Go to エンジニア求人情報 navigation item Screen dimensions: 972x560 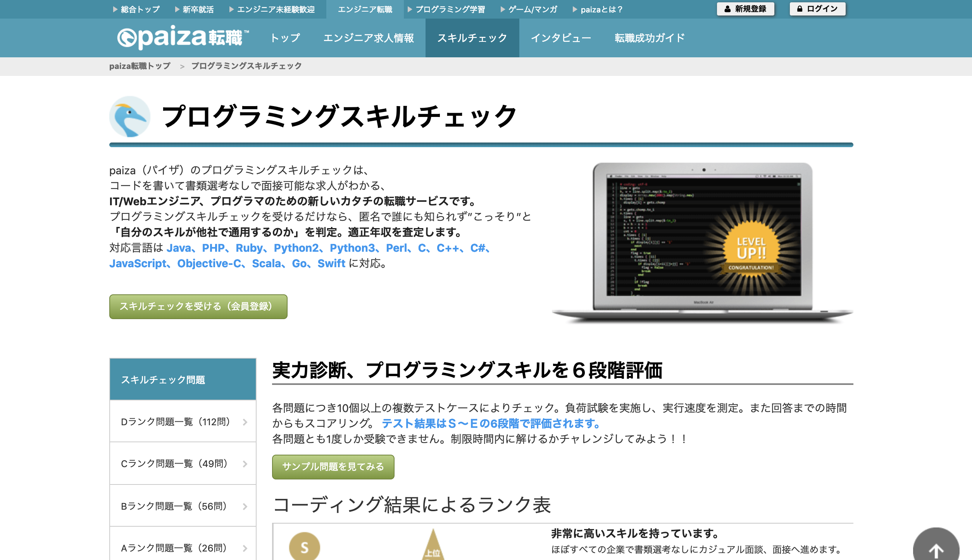pyautogui.click(x=369, y=38)
